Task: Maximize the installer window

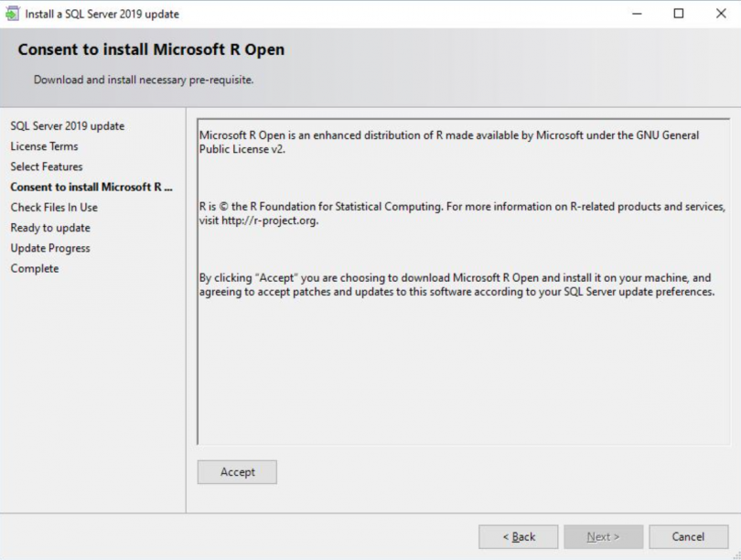Action: point(678,14)
